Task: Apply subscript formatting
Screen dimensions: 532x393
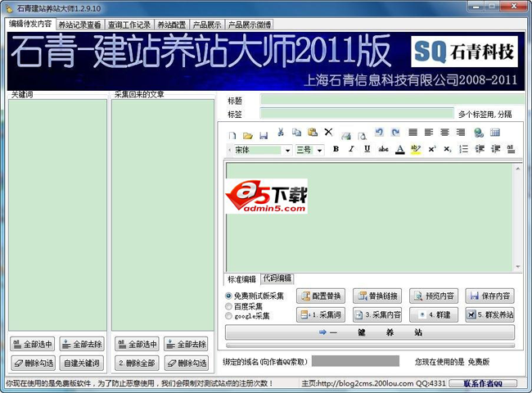Action: point(448,149)
